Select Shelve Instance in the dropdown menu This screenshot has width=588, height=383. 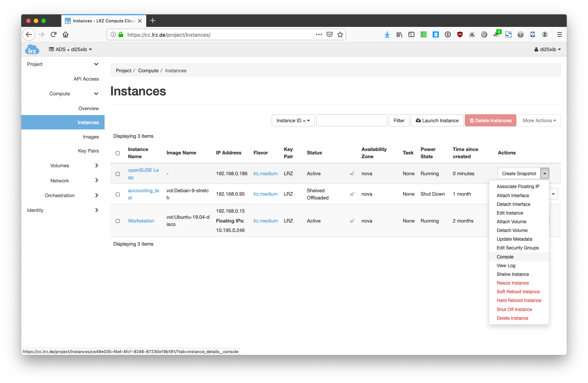(x=513, y=274)
